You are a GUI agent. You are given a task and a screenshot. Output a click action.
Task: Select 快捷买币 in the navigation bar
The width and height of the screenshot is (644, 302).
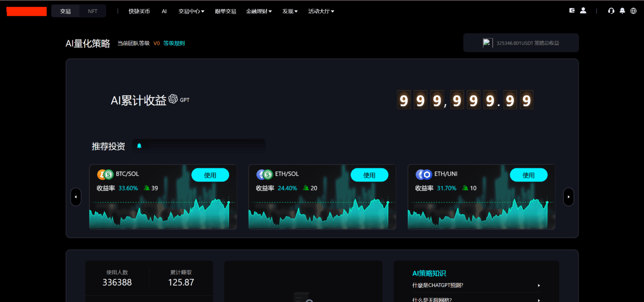click(139, 11)
